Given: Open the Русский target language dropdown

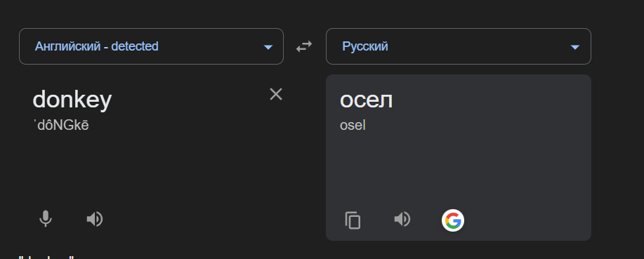Looking at the screenshot, I should pyautogui.click(x=459, y=46).
